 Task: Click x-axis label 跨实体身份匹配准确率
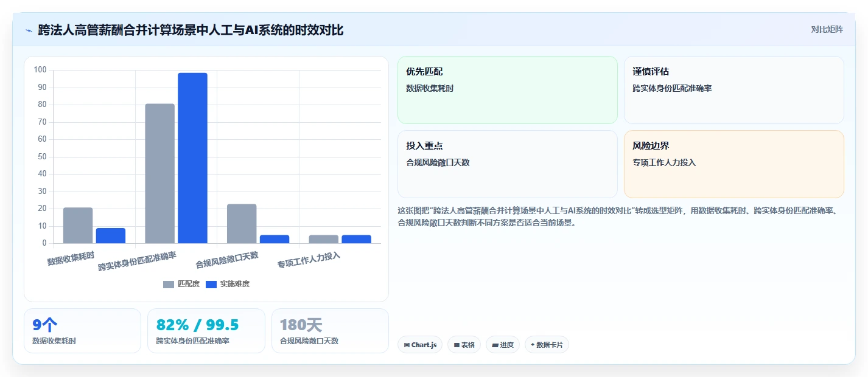tap(138, 261)
